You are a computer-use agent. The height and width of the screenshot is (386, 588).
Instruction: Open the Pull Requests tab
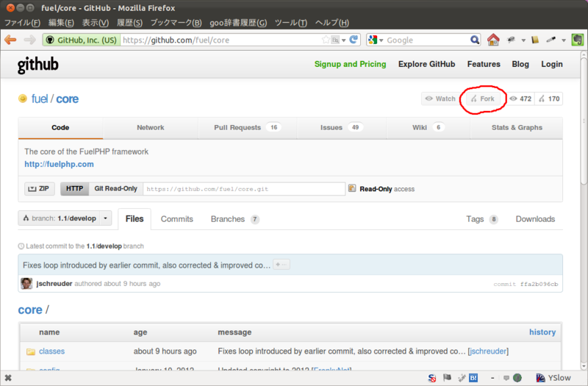[248, 127]
